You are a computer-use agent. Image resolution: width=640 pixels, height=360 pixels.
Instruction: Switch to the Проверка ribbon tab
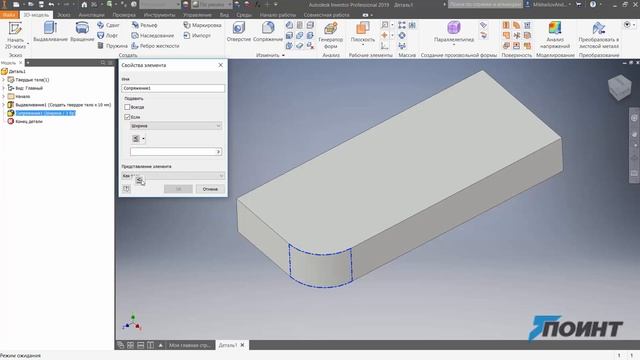[124, 15]
